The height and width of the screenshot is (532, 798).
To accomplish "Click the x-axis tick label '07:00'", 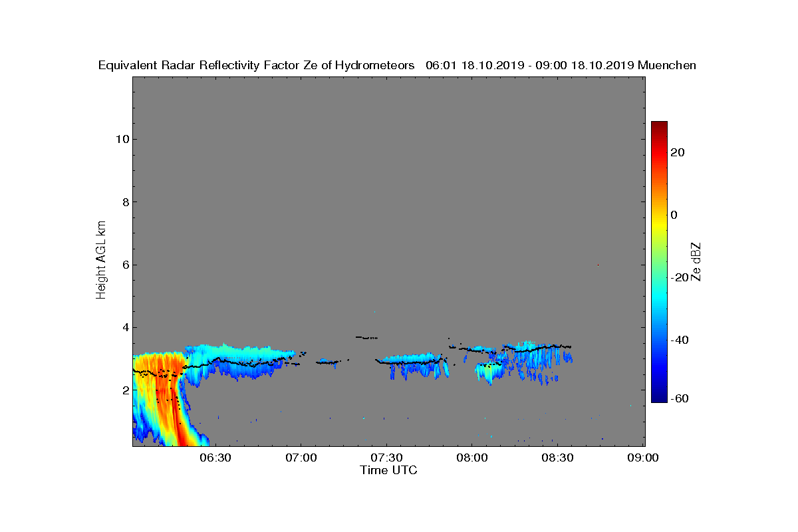I will click(x=301, y=458).
